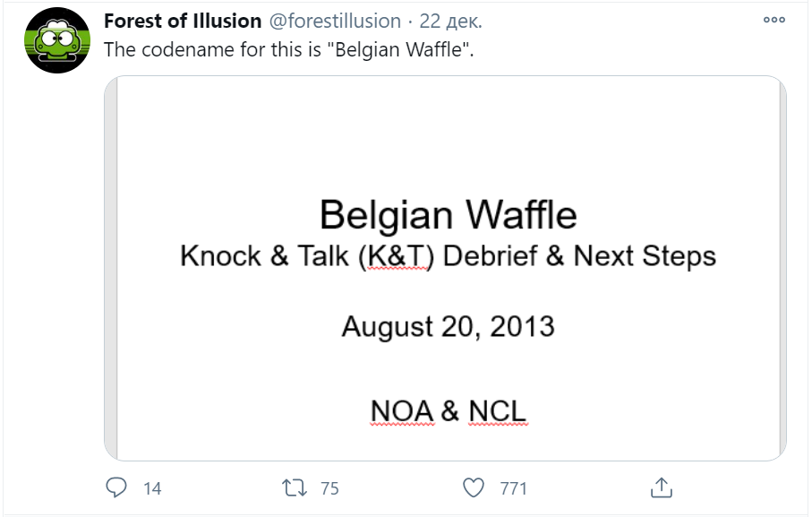The image size is (812, 517).
Task: Click the underlined word NCL in slide
Action: (496, 410)
